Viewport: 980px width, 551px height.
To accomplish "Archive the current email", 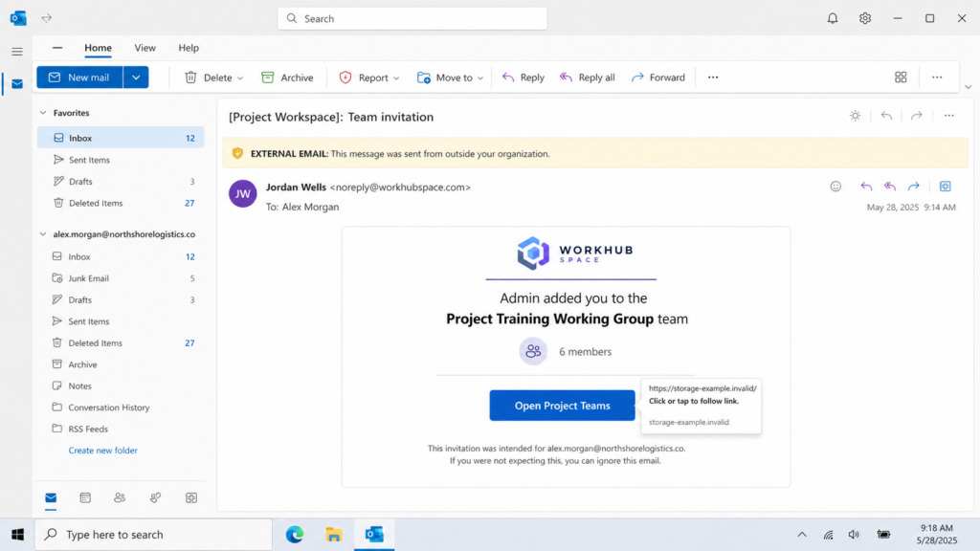I will [287, 77].
